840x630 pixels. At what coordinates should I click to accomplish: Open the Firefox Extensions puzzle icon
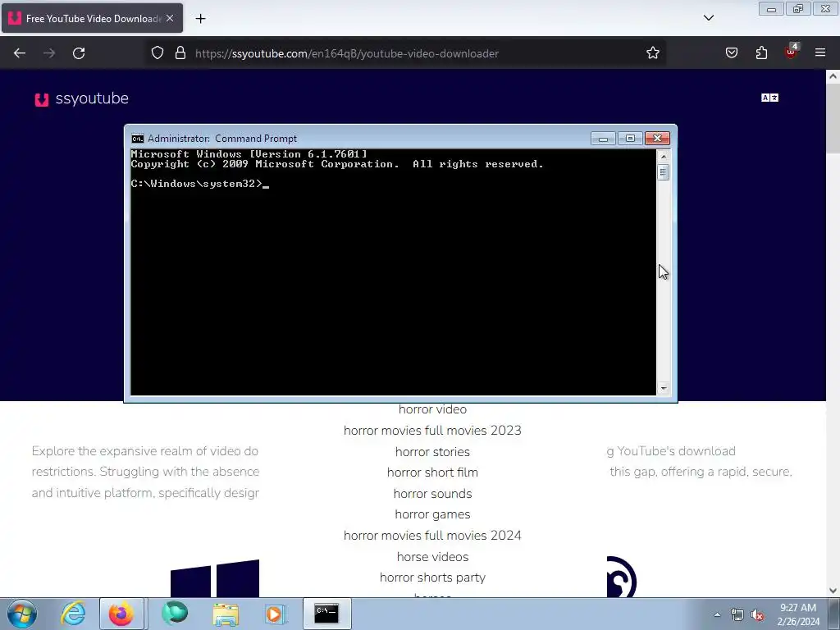coord(761,53)
